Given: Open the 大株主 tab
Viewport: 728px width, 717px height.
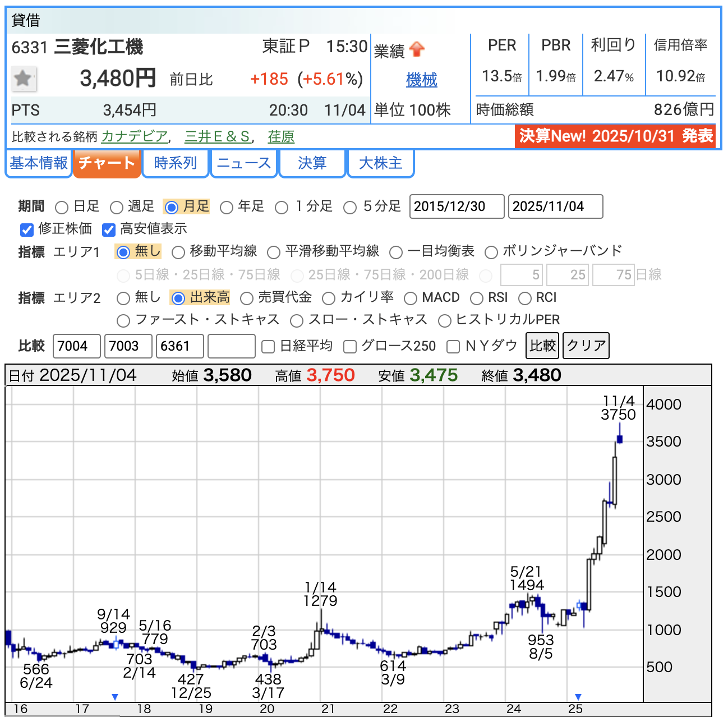Looking at the screenshot, I should pos(380,163).
